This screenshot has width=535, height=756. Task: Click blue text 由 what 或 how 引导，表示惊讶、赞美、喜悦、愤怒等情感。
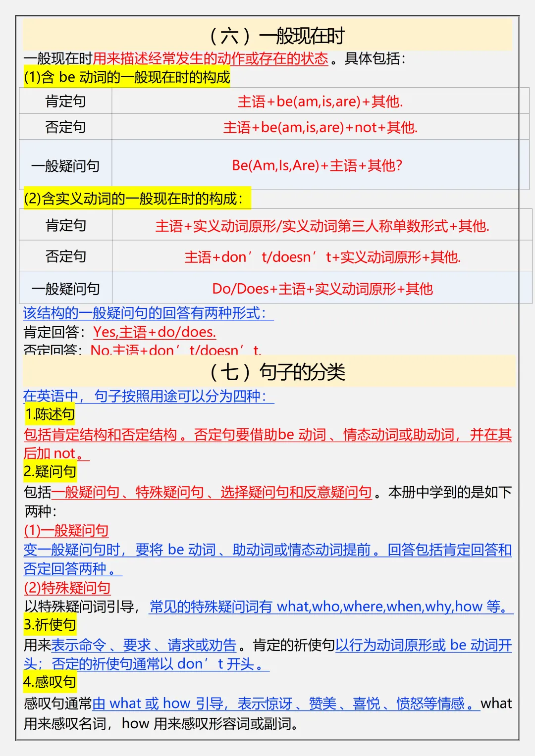pyautogui.click(x=286, y=703)
